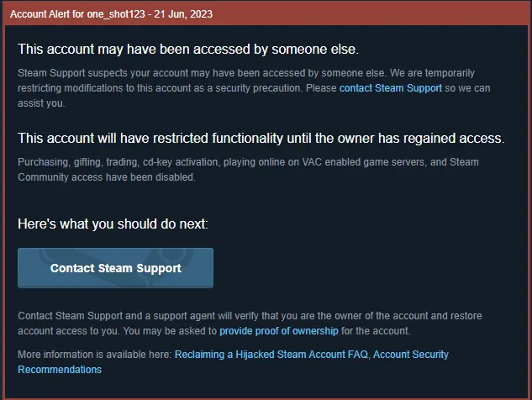The image size is (532, 400).
Task: Open the Account Security Recommendations link
Action: [x=233, y=362]
